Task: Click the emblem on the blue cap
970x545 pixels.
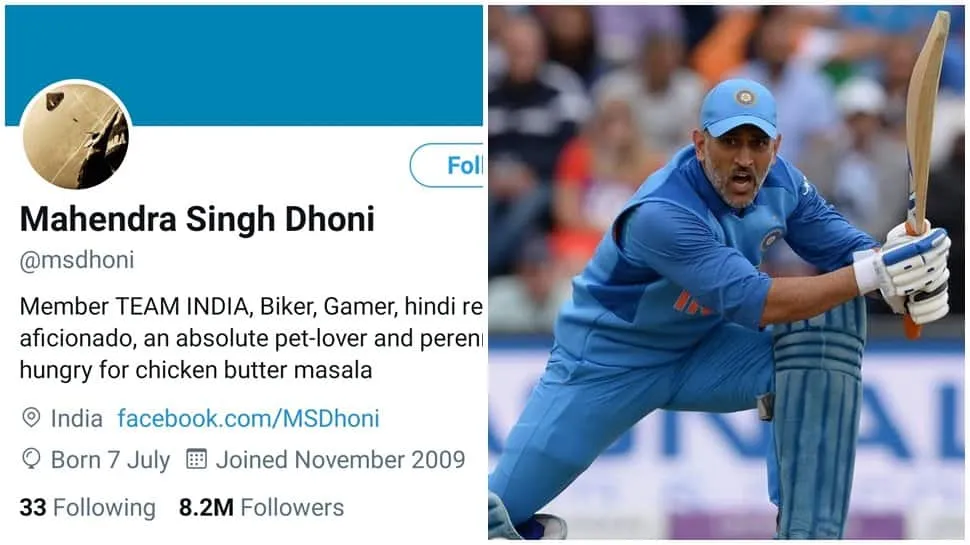Action: 745,97
